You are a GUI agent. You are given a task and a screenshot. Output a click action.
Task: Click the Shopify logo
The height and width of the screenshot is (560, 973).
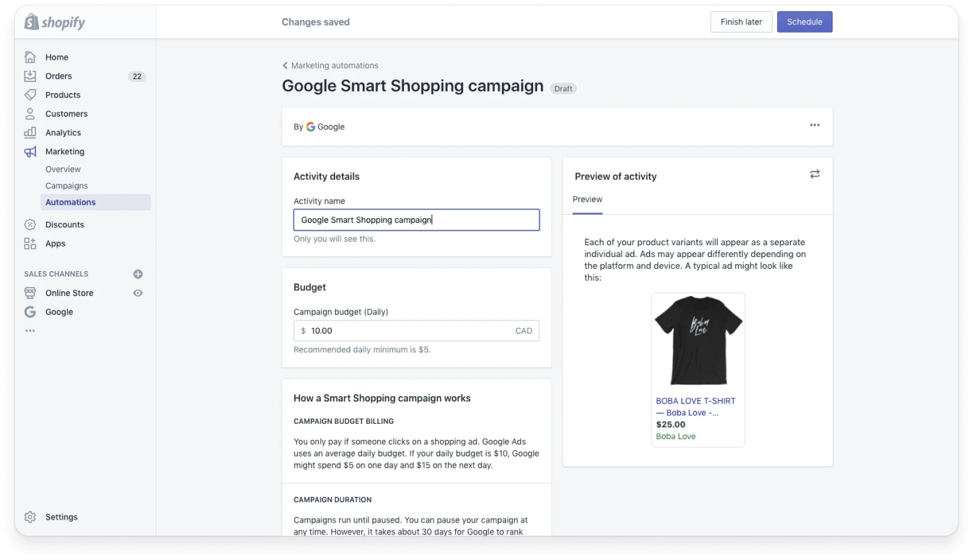coord(55,22)
